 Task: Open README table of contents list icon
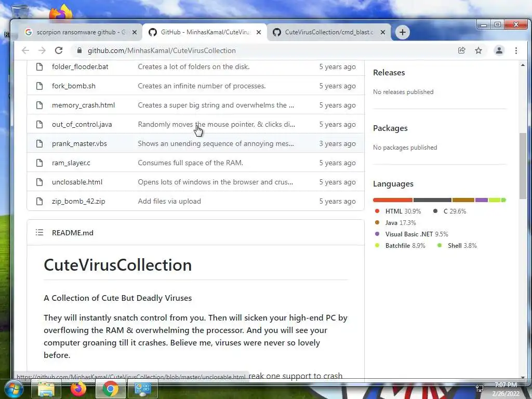39,232
